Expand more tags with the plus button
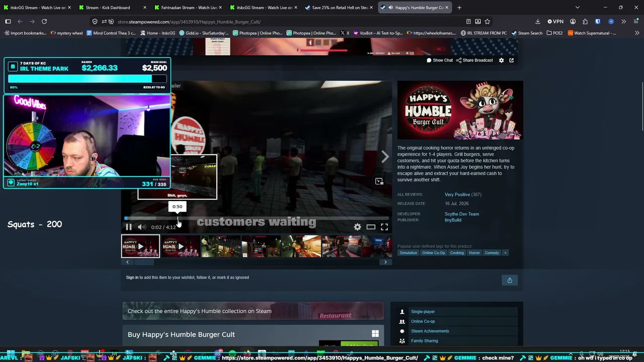Screen dimensions: 644x362 [505, 253]
